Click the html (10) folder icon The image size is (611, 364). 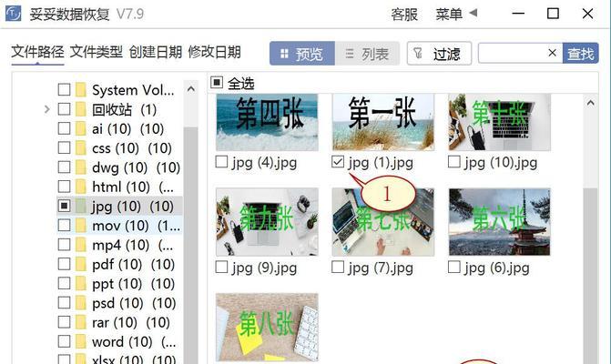tap(81, 187)
